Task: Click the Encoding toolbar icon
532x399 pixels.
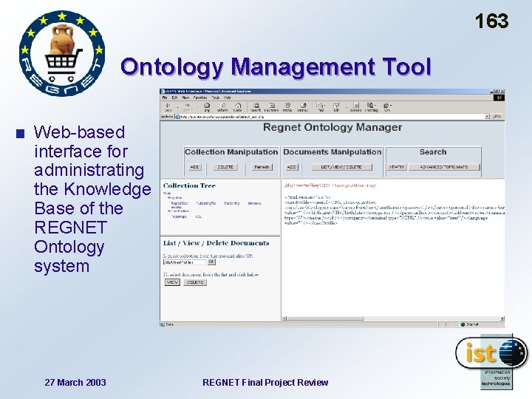Action: (371, 106)
